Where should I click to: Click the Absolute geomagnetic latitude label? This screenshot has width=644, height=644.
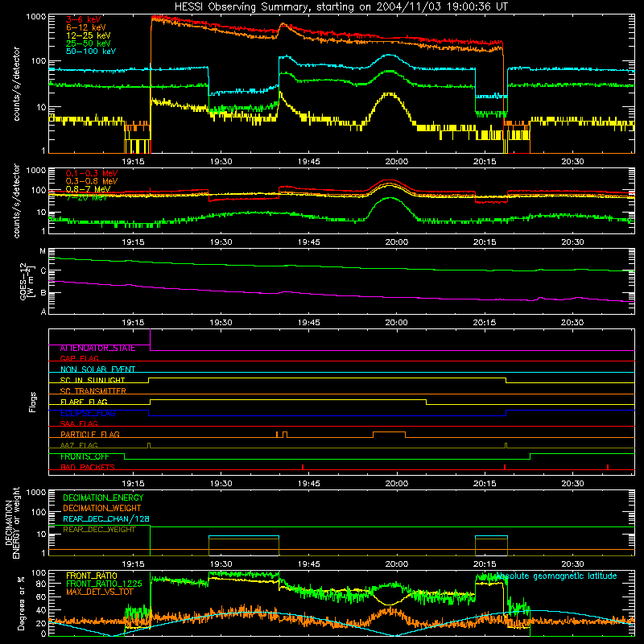click(x=556, y=576)
